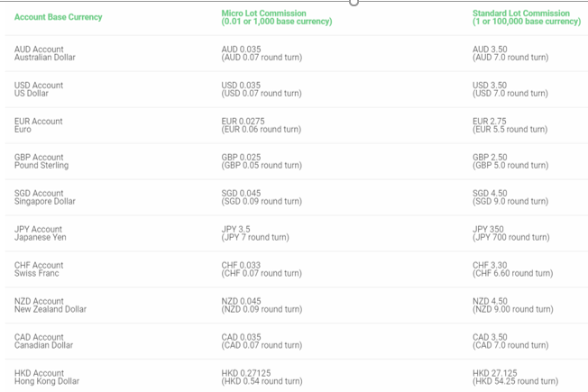Viewport: 588px width, 392px height.
Task: Select the HKD Account Hong Kong Dollar label
Action: pyautogui.click(x=47, y=378)
